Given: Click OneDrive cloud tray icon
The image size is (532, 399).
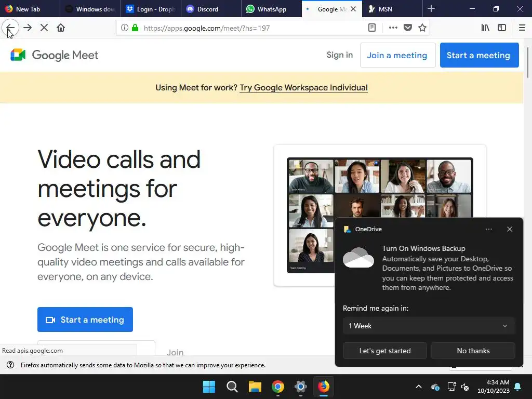Looking at the screenshot, I should click(435, 387).
